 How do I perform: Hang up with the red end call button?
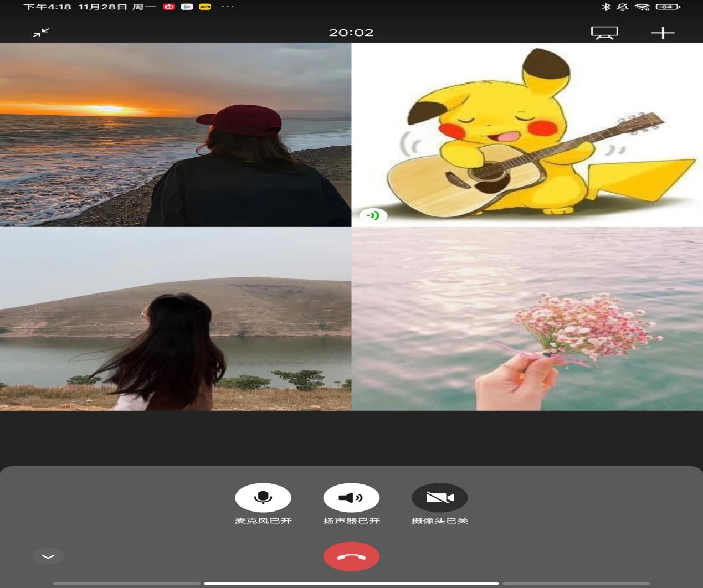351,556
